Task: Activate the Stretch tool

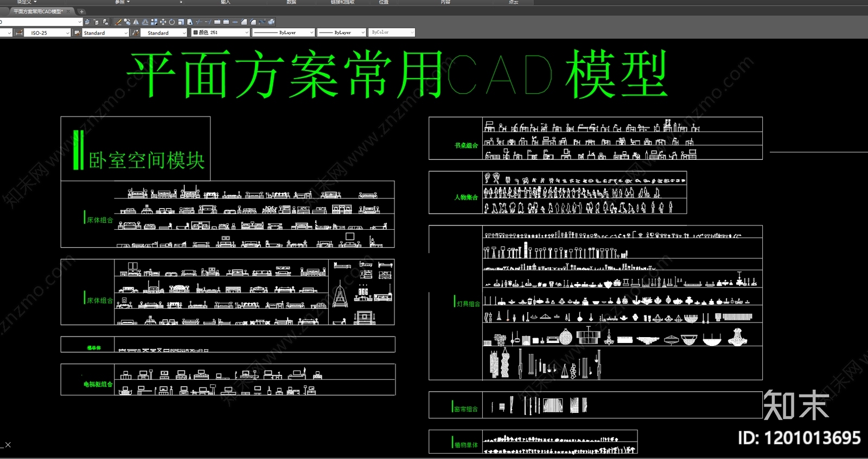Action: click(x=190, y=22)
